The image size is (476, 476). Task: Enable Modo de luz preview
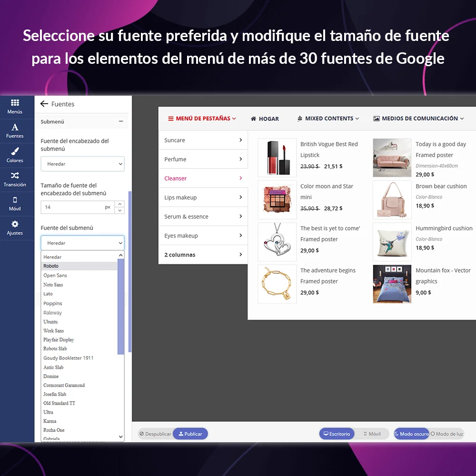coord(446,434)
